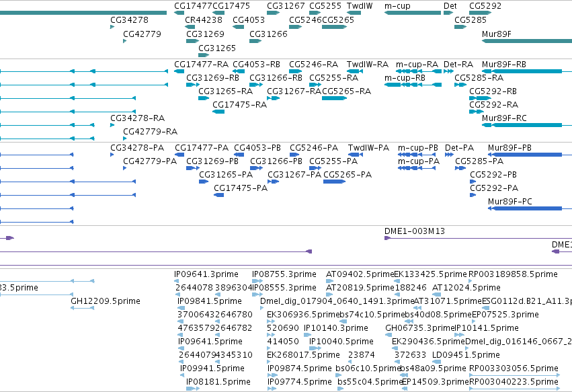Click EST IP10141.5prime
The image size is (572, 392).
click(x=458, y=335)
